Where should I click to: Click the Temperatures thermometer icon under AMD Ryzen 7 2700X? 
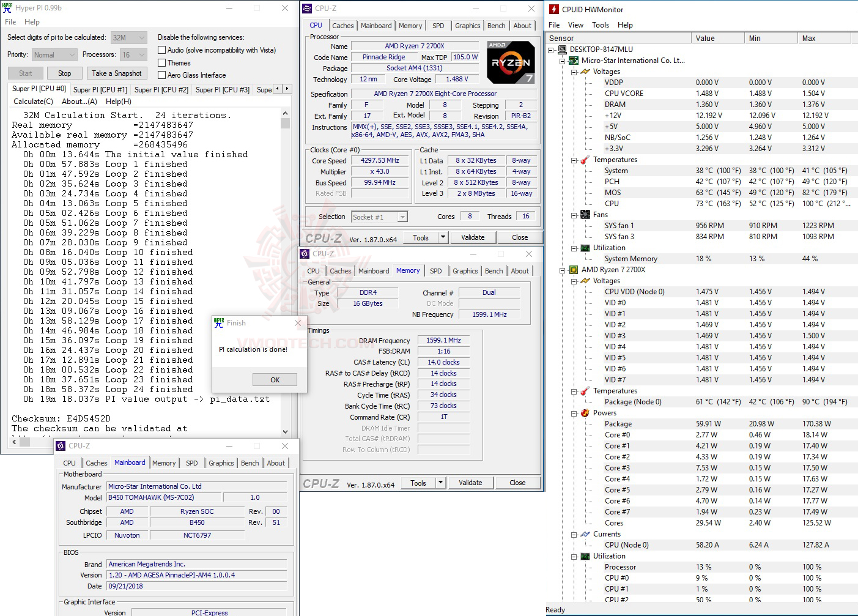point(585,390)
